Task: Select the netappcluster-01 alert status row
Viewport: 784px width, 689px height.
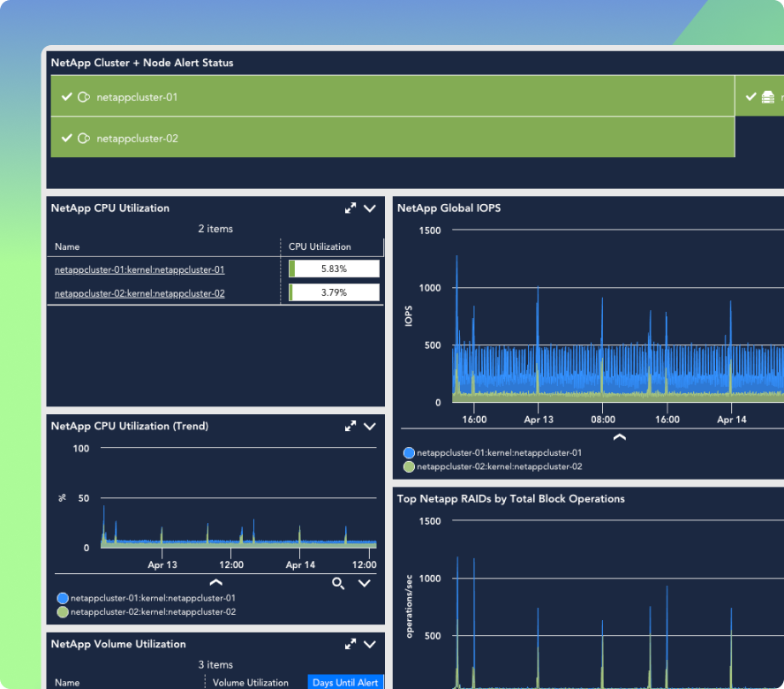Action: [x=393, y=96]
